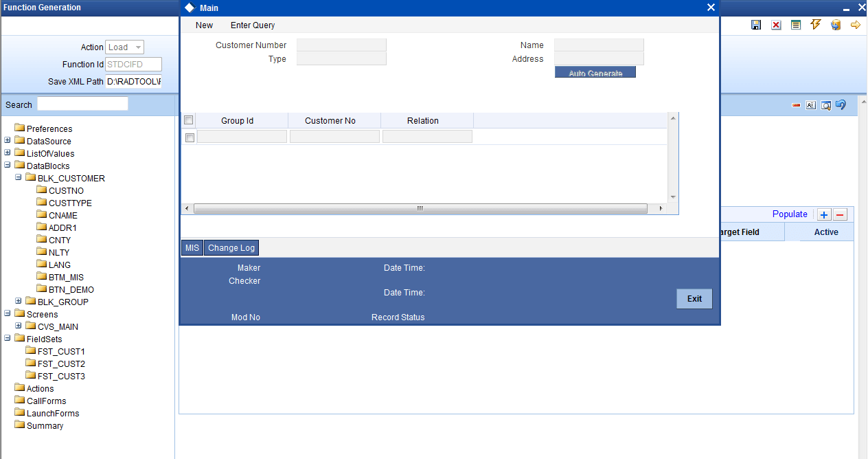Click the Preferences folder icon

point(19,128)
